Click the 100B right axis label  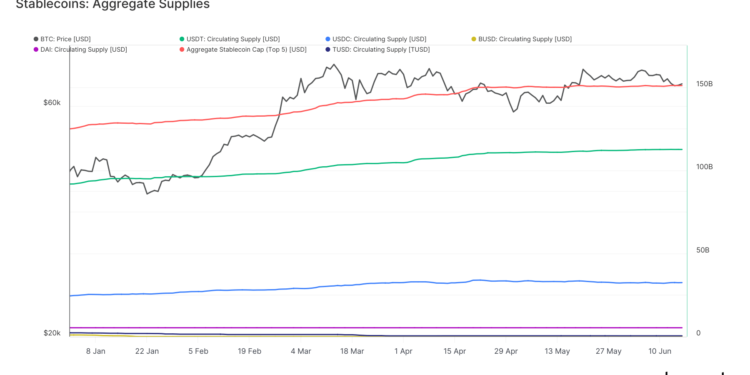[x=705, y=167]
